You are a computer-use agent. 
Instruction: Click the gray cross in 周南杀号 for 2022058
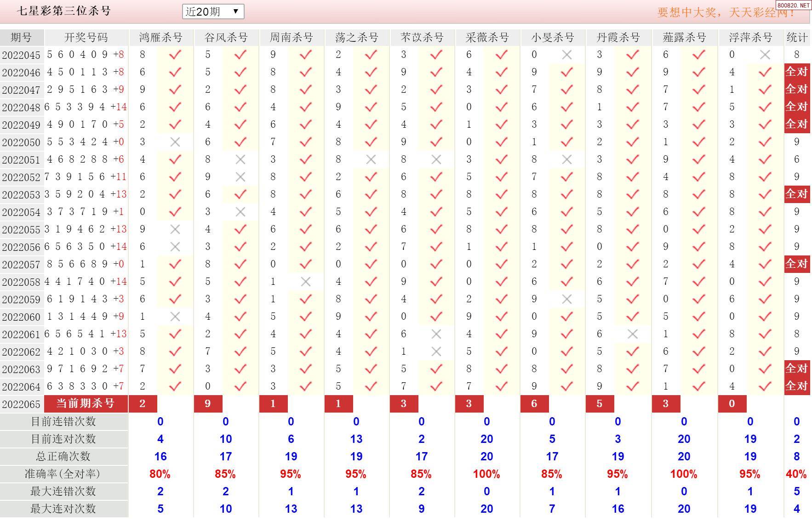click(305, 282)
